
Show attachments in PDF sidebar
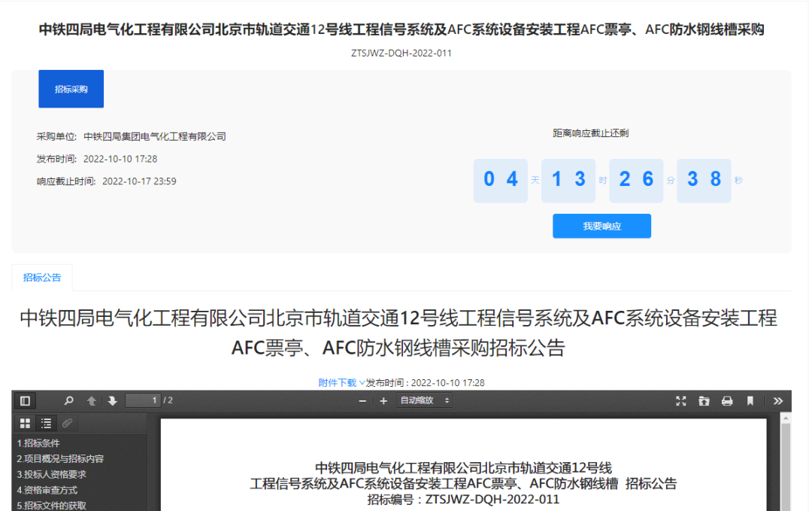68,424
